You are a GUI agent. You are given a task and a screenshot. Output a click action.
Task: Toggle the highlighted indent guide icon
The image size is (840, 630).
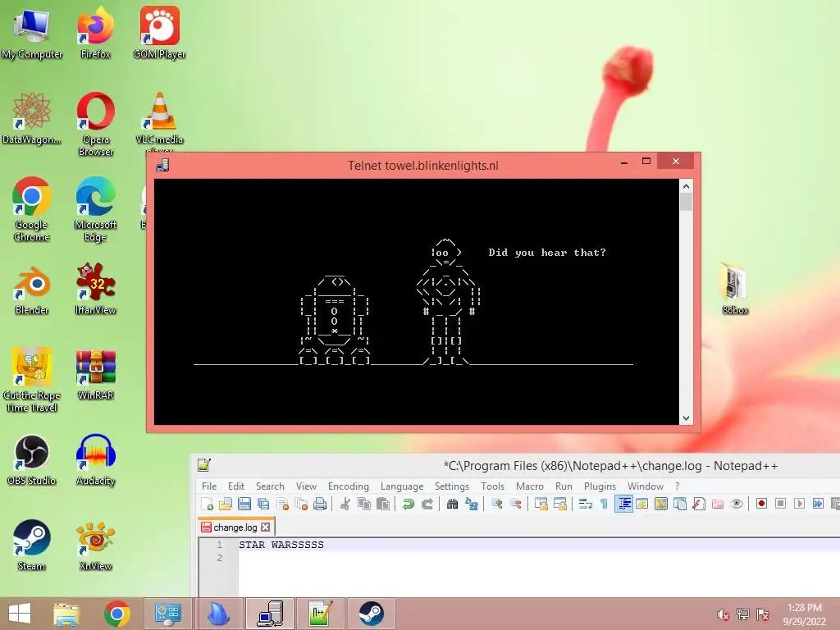pos(623,504)
